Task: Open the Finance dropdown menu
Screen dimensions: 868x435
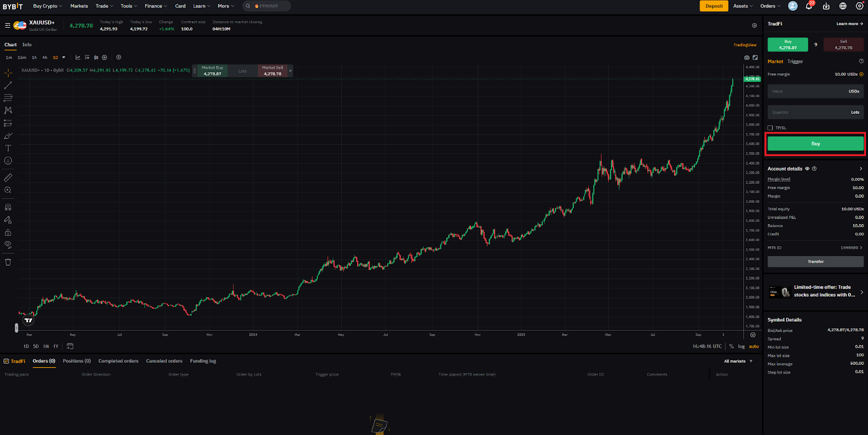Action: [156, 6]
